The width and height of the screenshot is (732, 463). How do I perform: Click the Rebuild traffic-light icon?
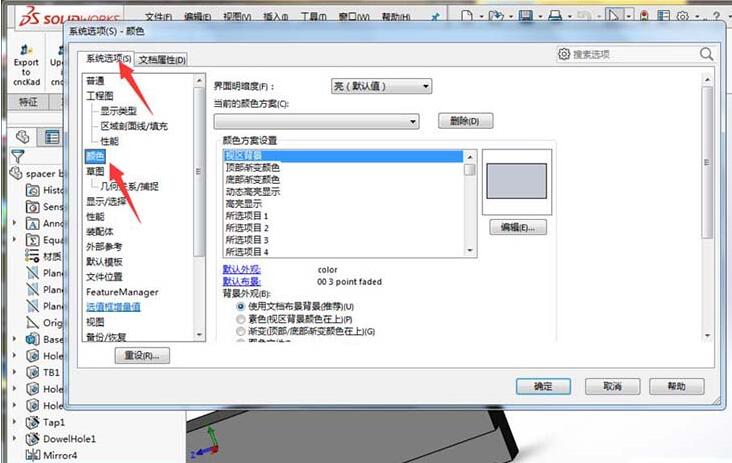point(644,16)
